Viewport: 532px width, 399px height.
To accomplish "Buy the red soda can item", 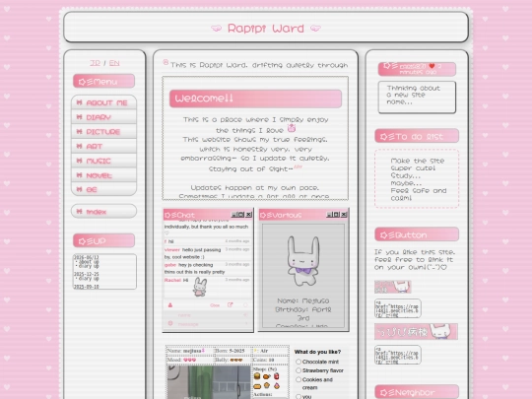I will 277,376.
